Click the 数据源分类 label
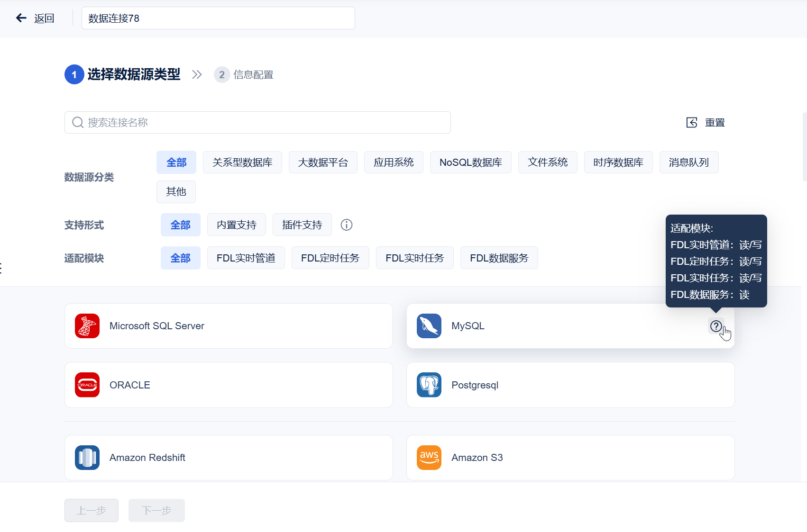Screen dimensions: 807x532 pos(89,177)
